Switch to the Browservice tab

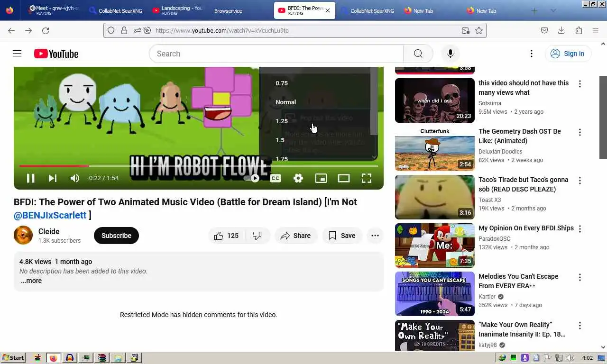point(228,10)
